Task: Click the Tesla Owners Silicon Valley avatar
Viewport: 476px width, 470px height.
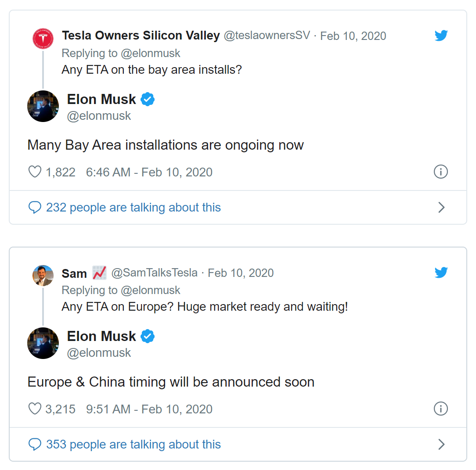Action: (x=43, y=39)
